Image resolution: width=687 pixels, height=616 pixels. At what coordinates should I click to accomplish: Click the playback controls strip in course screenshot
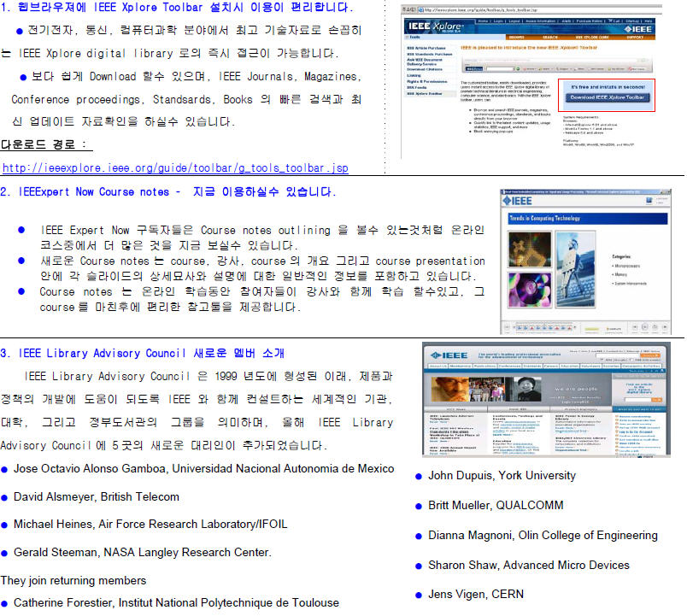pyautogui.click(x=586, y=327)
